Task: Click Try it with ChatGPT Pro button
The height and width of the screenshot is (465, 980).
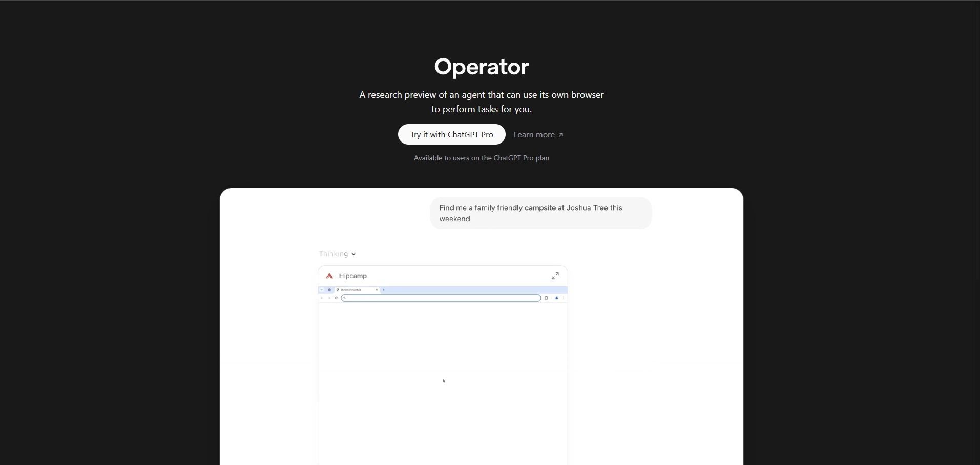Action: coord(451,134)
